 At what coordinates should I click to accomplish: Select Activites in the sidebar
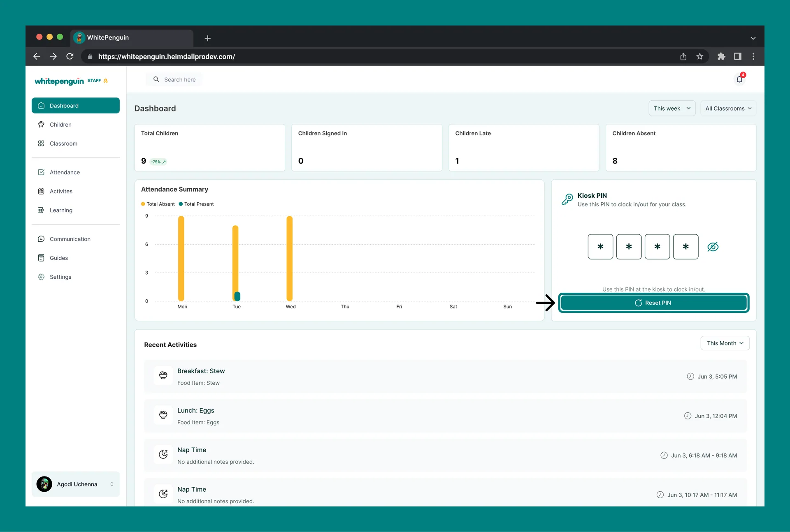coord(76,191)
